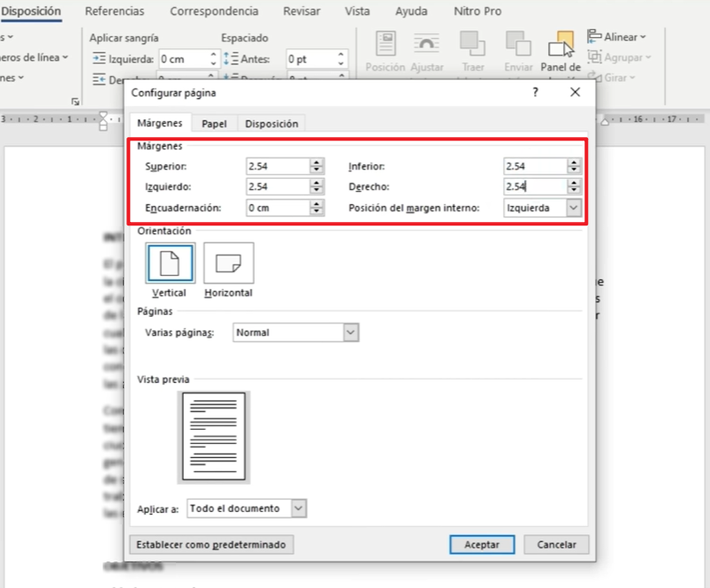Click the Agrupar option
Image resolution: width=710 pixels, height=588 pixels.
click(x=619, y=57)
